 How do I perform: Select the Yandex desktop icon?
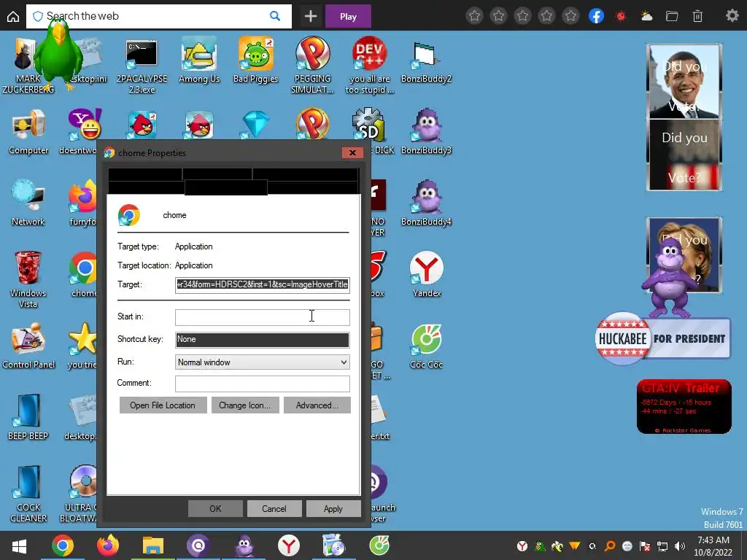pos(426,274)
